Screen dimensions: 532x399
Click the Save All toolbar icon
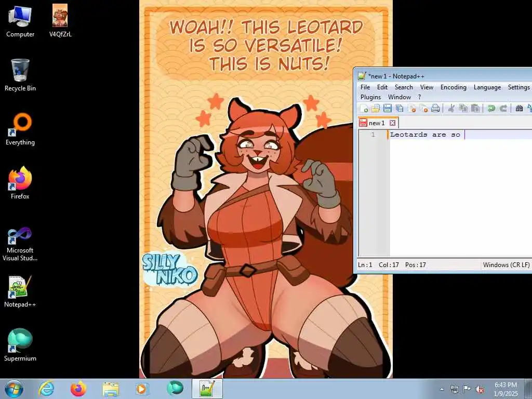click(400, 108)
